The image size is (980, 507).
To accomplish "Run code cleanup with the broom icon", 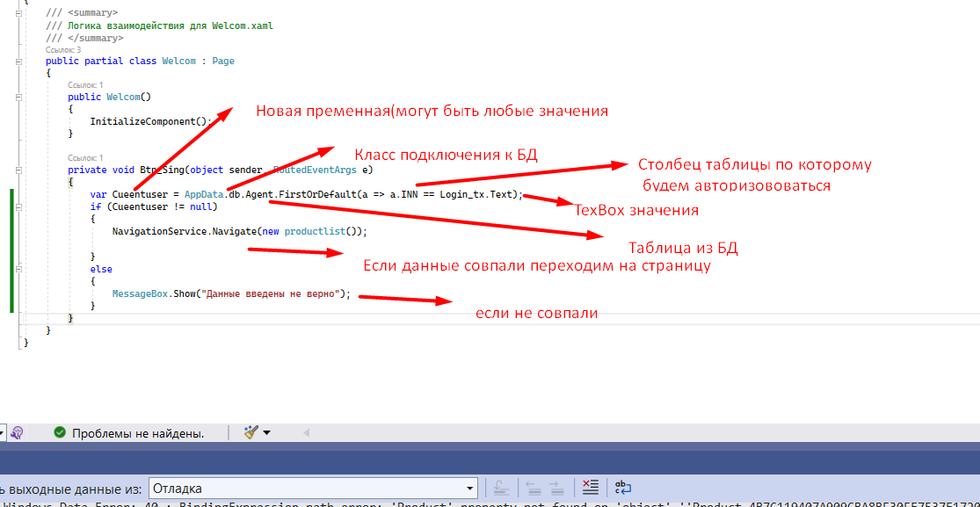I will tap(250, 432).
